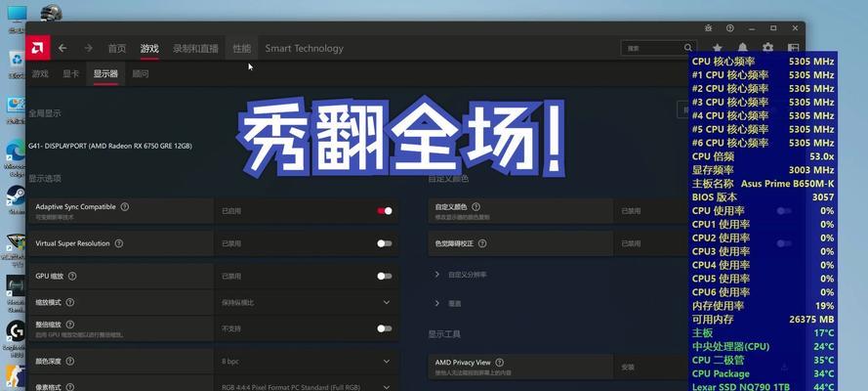Click the CPU 倍频 53.0x overlay row
This screenshot has height=391, width=868.
click(x=763, y=156)
